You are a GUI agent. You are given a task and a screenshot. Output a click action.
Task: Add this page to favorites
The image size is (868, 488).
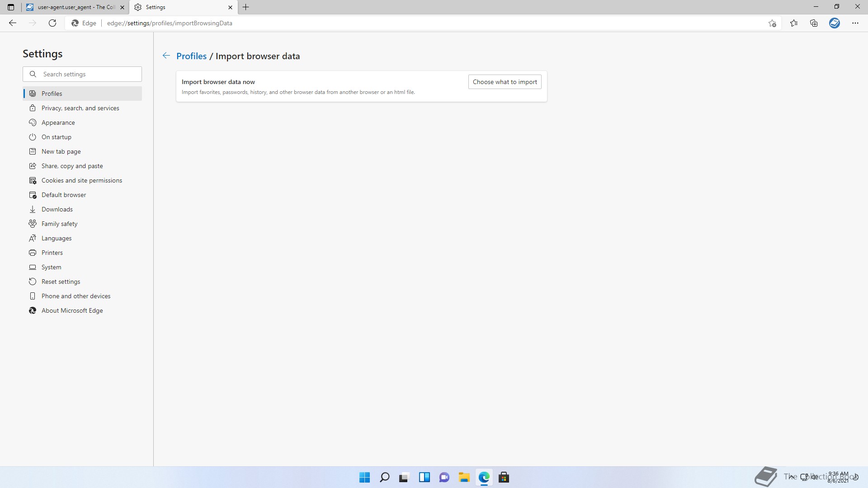click(x=772, y=23)
